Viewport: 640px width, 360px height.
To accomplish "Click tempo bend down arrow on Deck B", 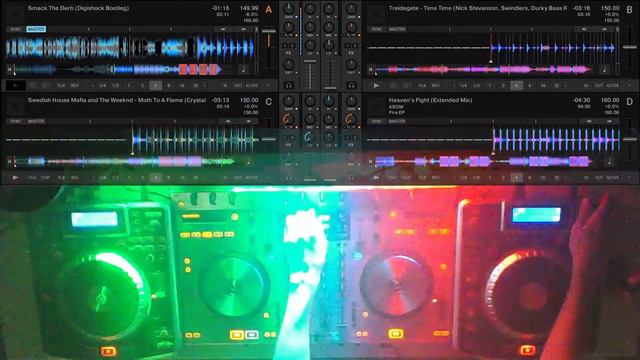I will tap(584, 29).
